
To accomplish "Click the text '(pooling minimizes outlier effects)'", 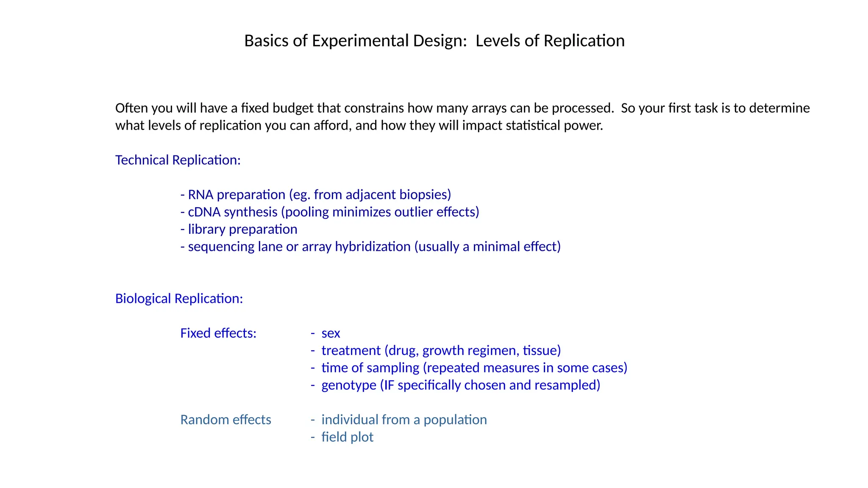I will click(380, 212).
